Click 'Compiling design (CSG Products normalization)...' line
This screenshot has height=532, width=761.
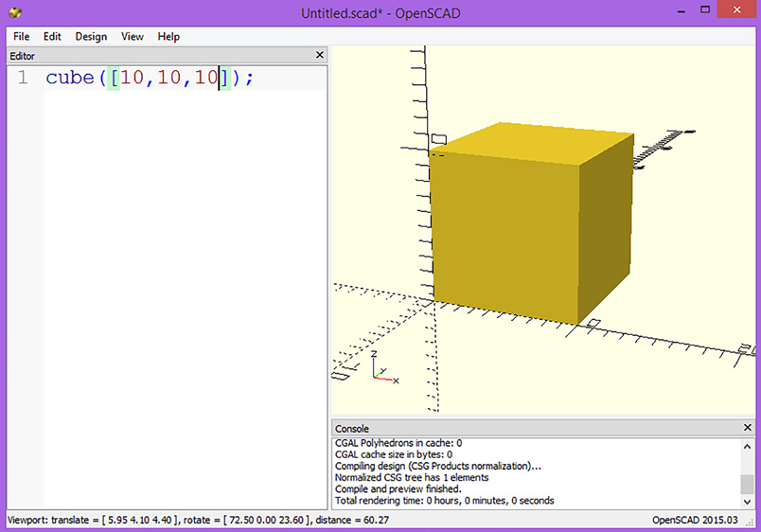coord(438,466)
